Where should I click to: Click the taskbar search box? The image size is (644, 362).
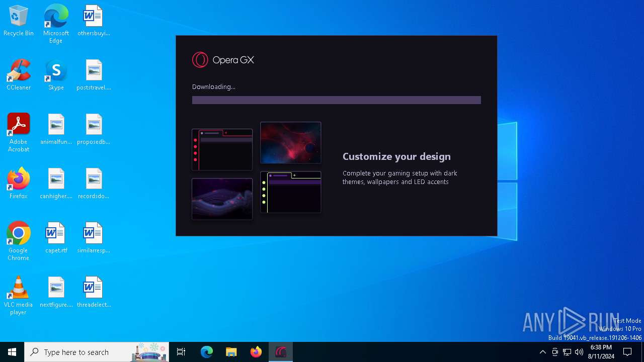click(x=97, y=352)
